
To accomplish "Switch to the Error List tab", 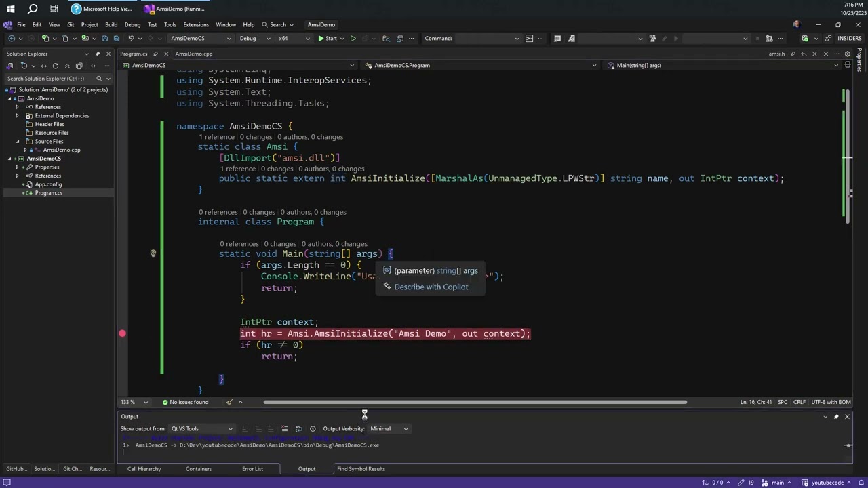I will click(x=252, y=469).
